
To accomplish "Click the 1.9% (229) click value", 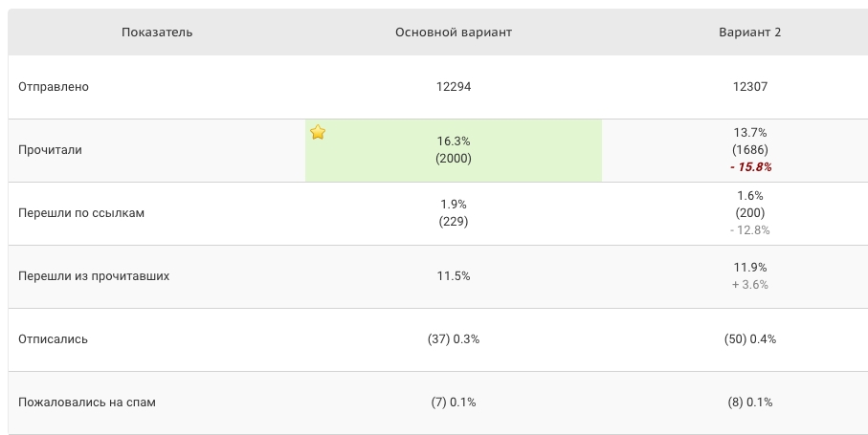I will [x=454, y=213].
